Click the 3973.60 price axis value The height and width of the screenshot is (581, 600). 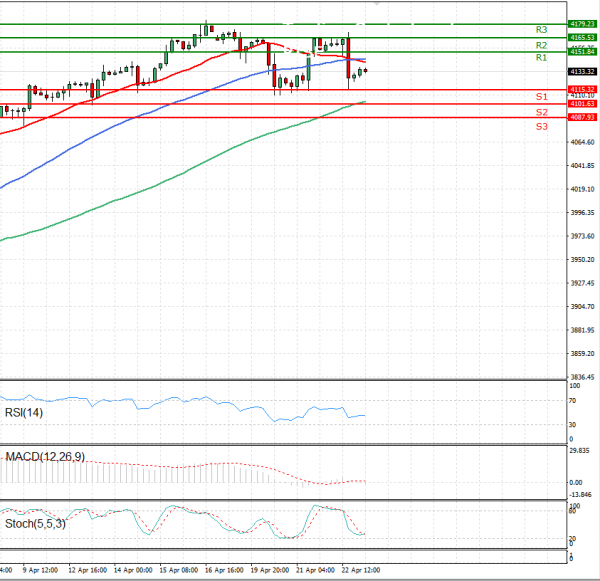[582, 236]
